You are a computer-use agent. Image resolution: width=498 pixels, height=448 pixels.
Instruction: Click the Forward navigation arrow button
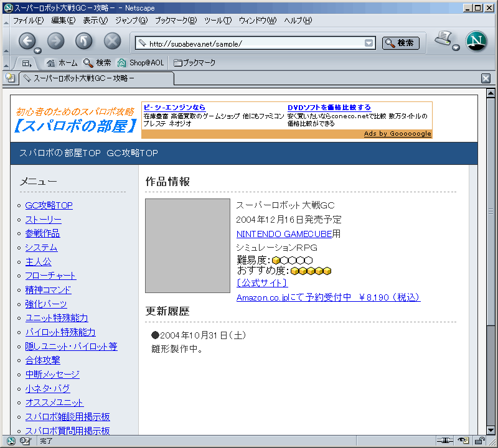click(x=55, y=41)
